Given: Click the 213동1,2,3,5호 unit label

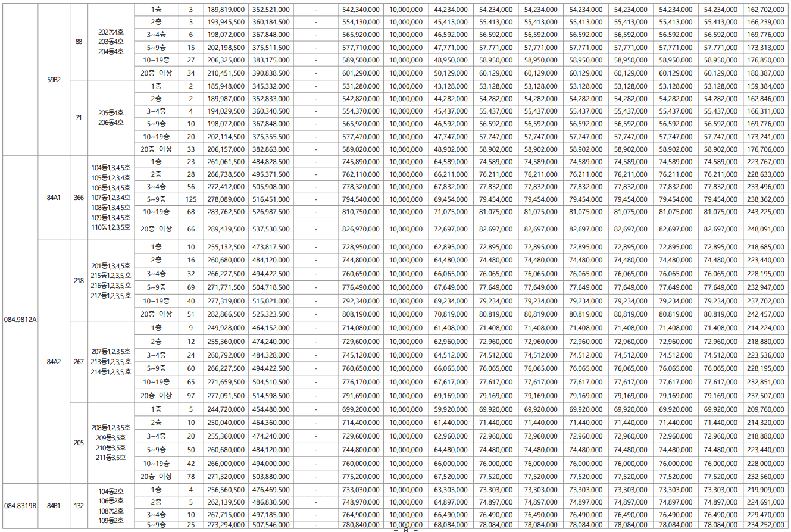Looking at the screenshot, I should click(x=112, y=361).
